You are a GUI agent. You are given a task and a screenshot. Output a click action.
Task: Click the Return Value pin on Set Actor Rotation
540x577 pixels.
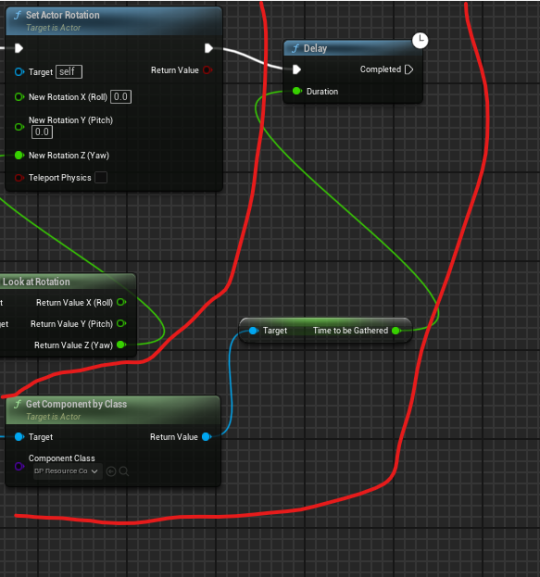(208, 70)
